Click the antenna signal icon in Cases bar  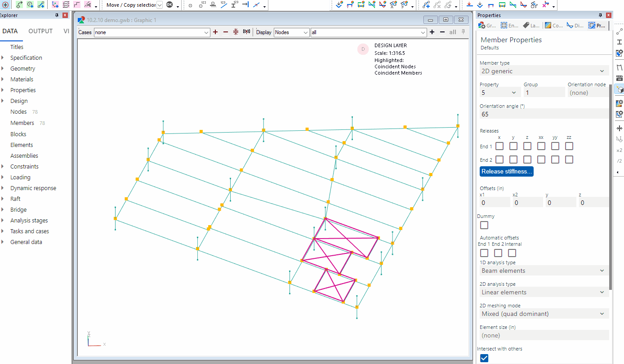coord(246,32)
